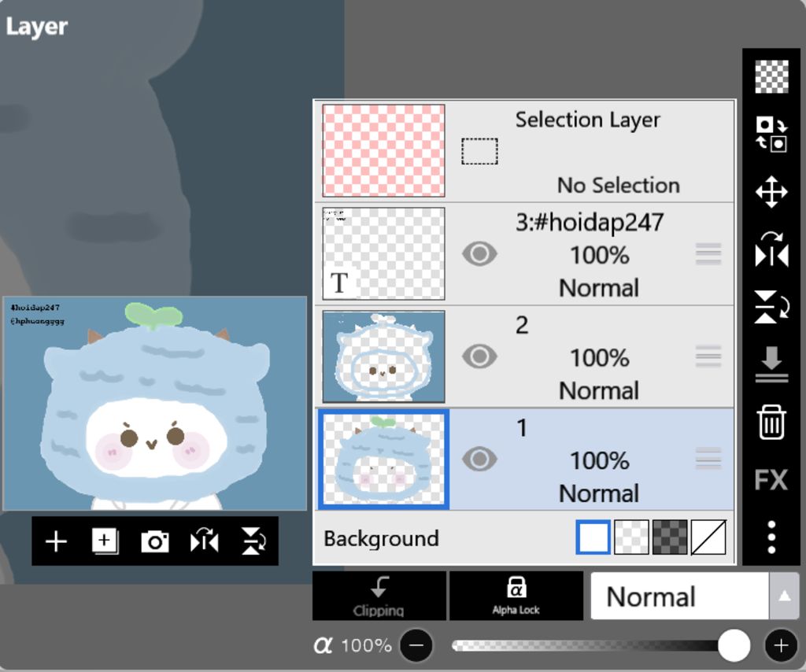Image resolution: width=806 pixels, height=672 pixels.
Task: Select layer 3 text thumbnail
Action: [383, 253]
